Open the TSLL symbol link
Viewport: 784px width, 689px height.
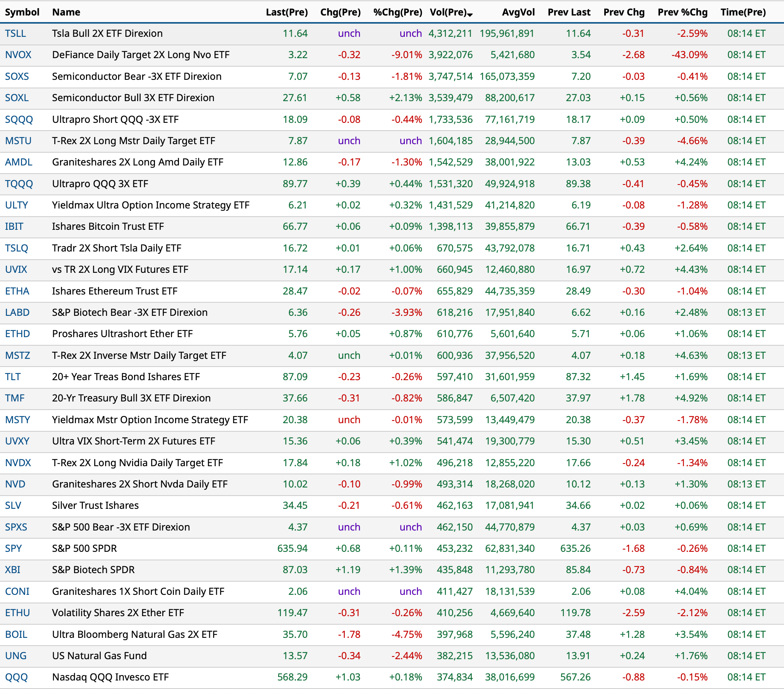[x=15, y=34]
